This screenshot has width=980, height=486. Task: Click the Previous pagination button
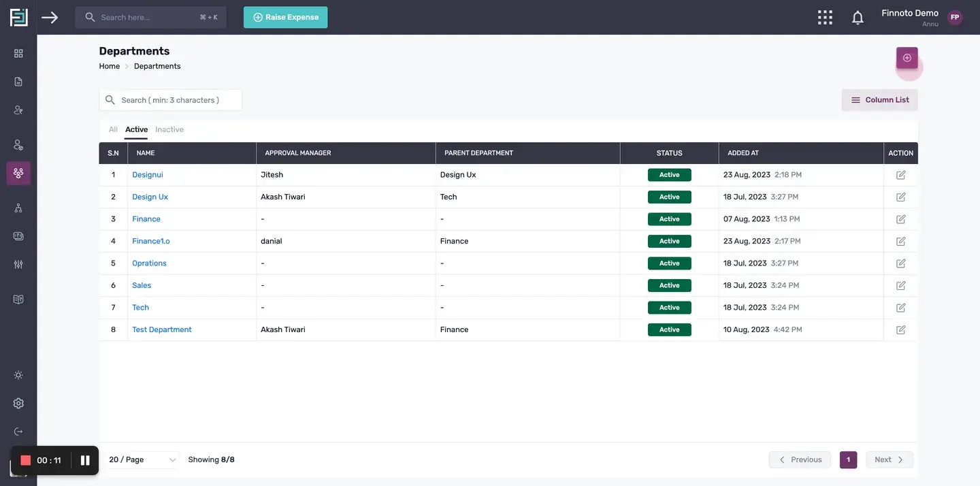point(800,460)
